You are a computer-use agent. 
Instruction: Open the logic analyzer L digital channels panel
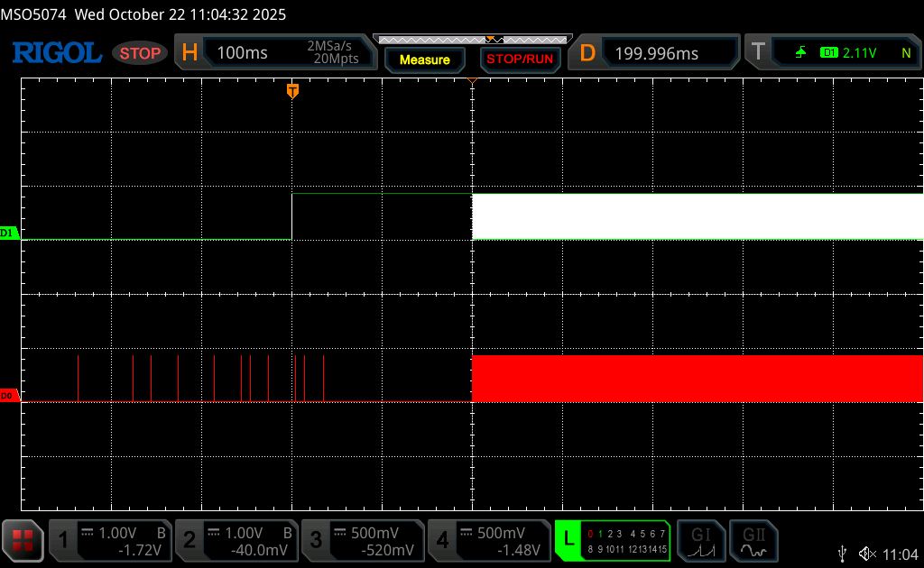click(613, 540)
